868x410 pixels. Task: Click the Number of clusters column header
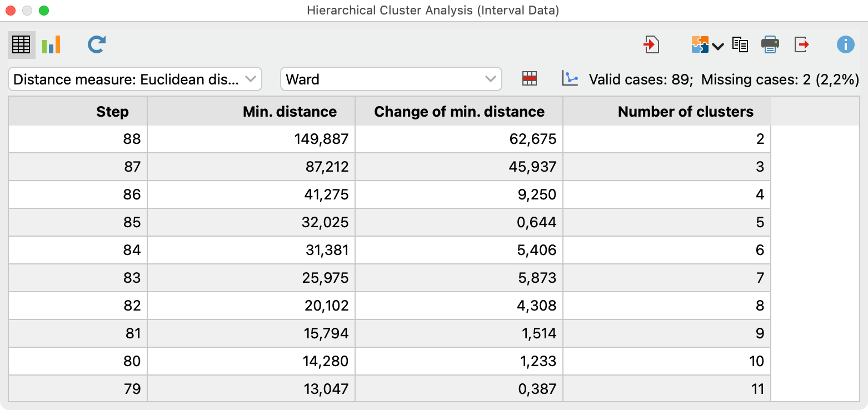click(686, 111)
